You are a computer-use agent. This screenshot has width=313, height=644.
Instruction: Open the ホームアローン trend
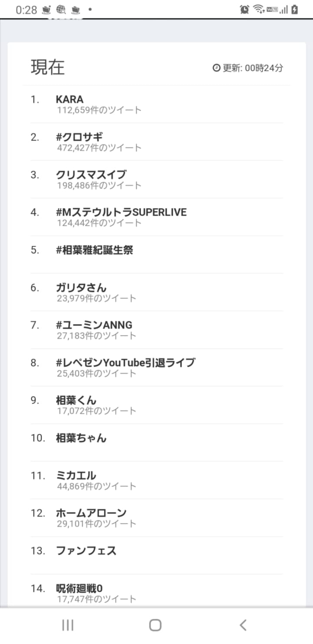91,513
